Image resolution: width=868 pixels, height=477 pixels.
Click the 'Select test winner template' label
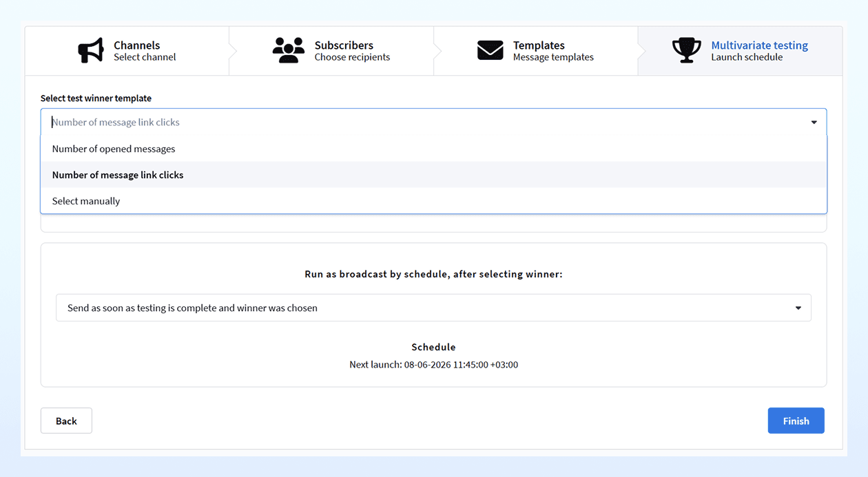click(x=96, y=98)
